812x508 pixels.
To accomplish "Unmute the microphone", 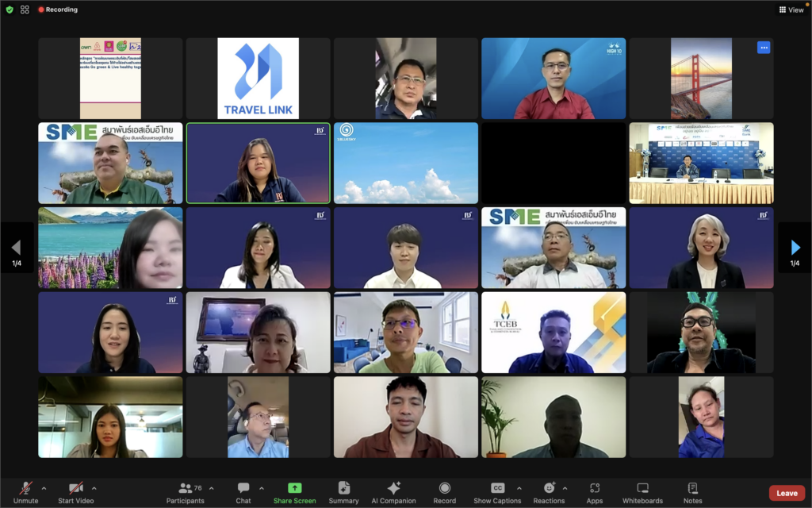I will click(25, 492).
